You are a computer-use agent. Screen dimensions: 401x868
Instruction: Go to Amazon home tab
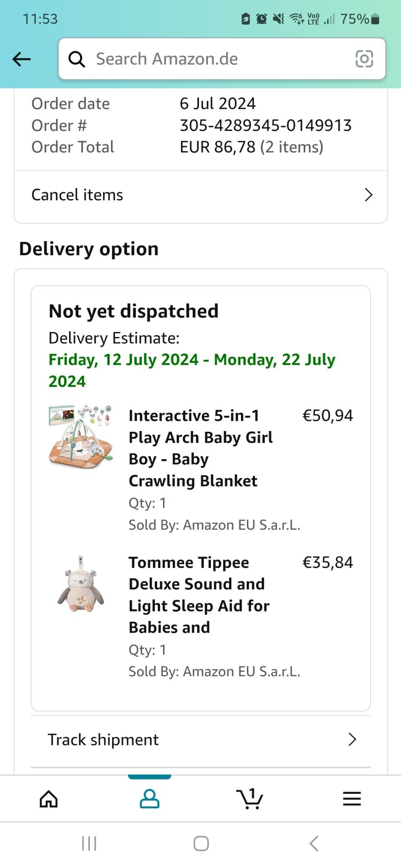(49, 799)
